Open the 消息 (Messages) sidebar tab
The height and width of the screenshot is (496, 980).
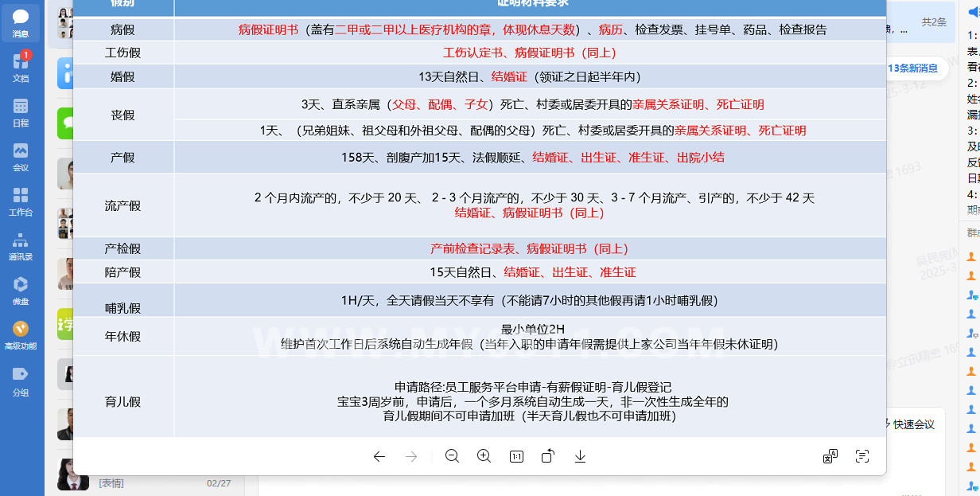tap(21, 23)
